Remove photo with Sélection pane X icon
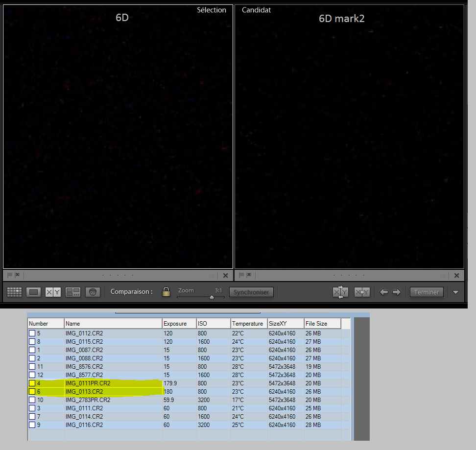 pos(225,276)
